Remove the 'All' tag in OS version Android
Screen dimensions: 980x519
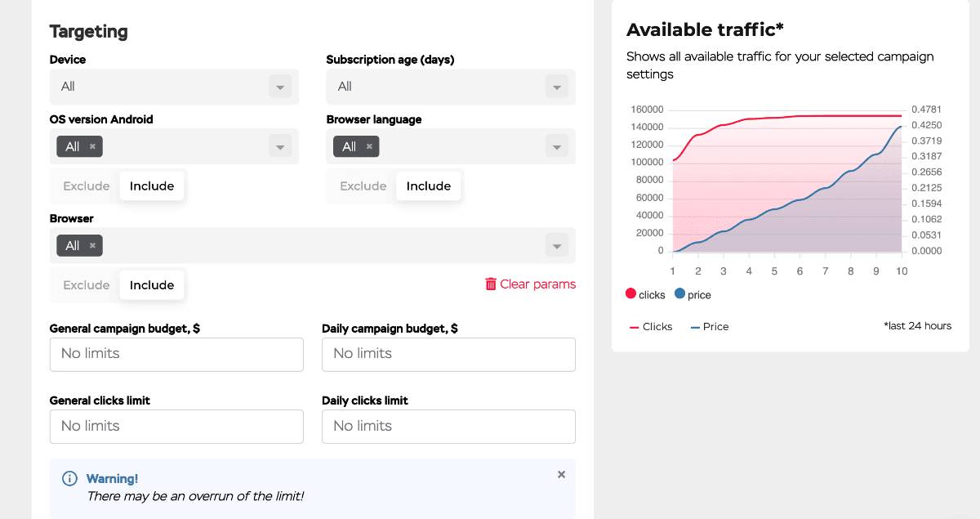click(x=93, y=147)
